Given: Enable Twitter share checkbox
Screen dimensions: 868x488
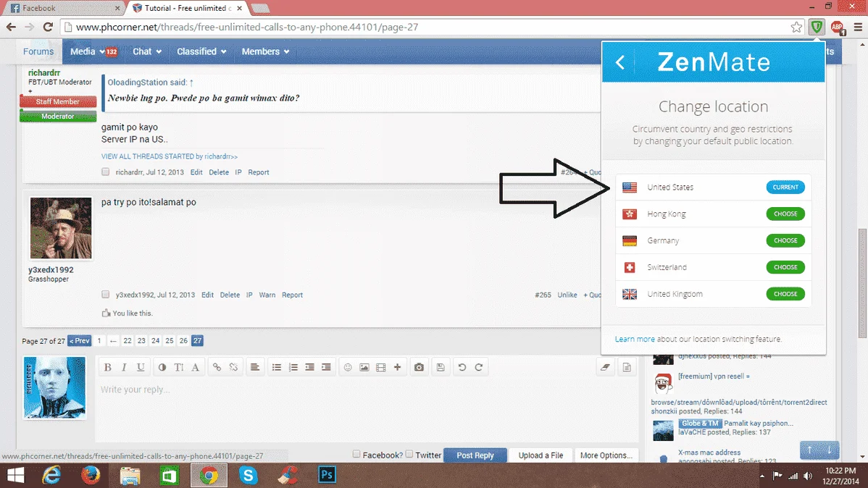Looking at the screenshot, I should point(409,454).
